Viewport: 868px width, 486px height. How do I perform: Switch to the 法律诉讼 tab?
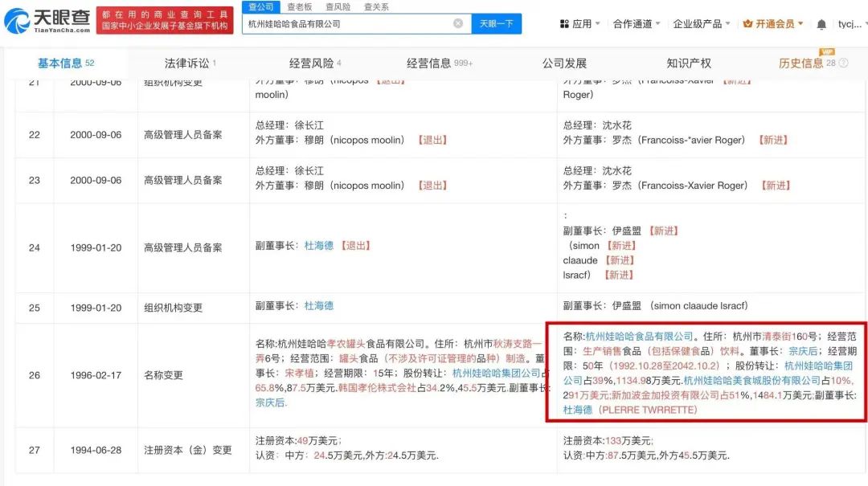pyautogui.click(x=190, y=63)
